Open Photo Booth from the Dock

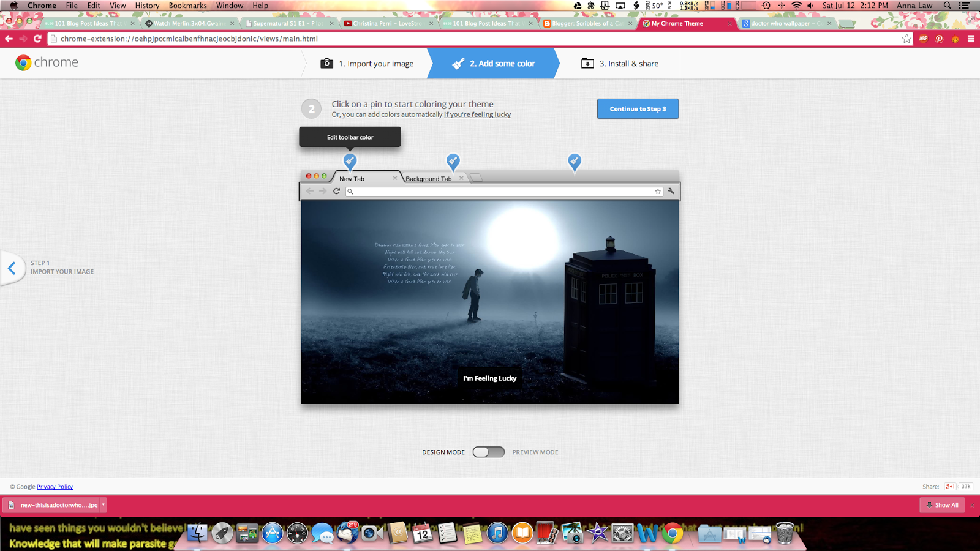[547, 533]
